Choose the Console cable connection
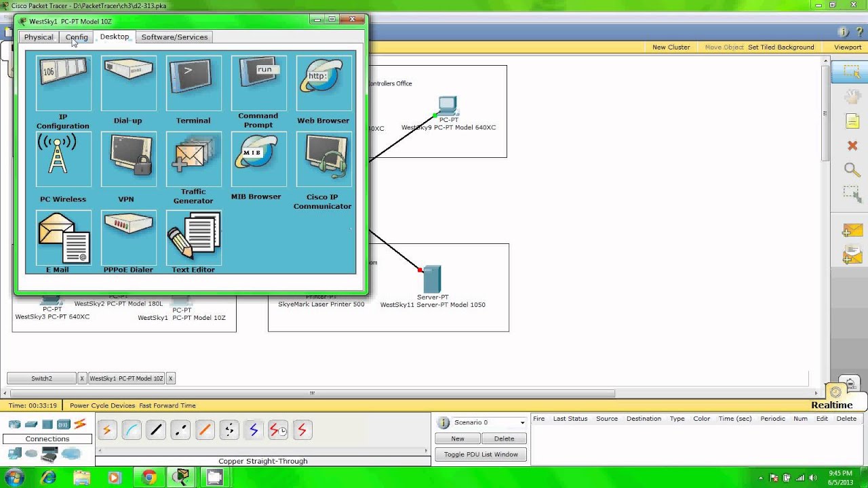 131,430
